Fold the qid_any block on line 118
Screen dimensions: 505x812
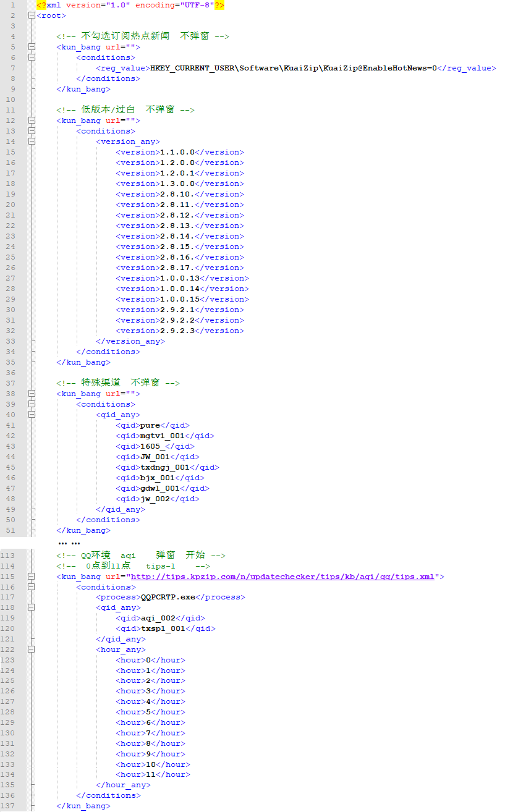tap(32, 608)
